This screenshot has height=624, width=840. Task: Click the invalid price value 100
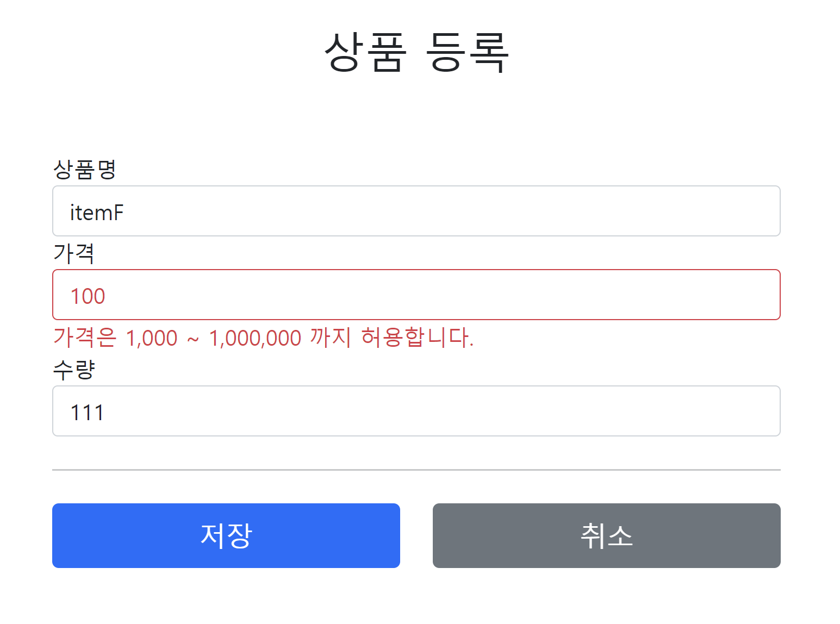(x=89, y=295)
